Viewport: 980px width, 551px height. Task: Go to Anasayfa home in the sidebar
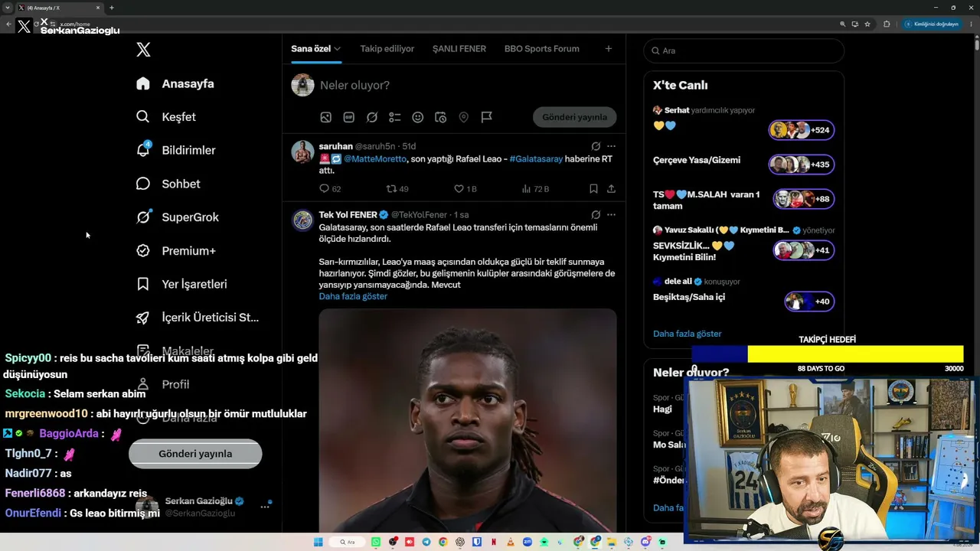coord(176,83)
